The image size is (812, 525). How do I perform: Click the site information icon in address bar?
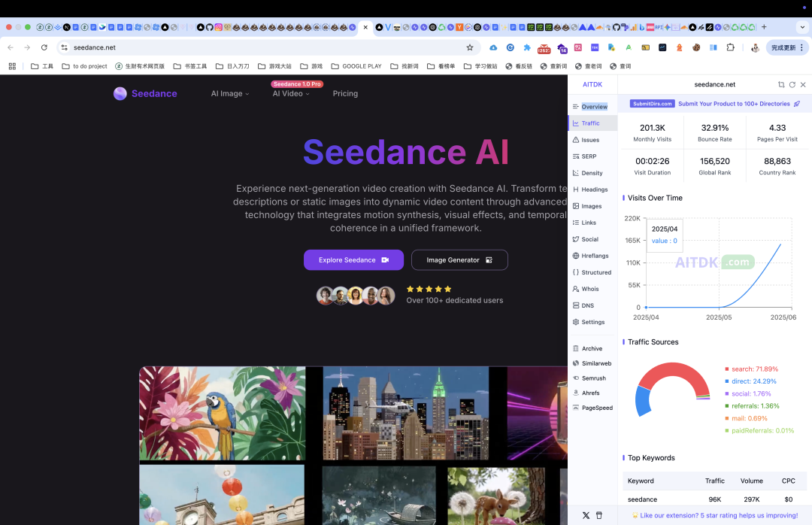coord(64,47)
